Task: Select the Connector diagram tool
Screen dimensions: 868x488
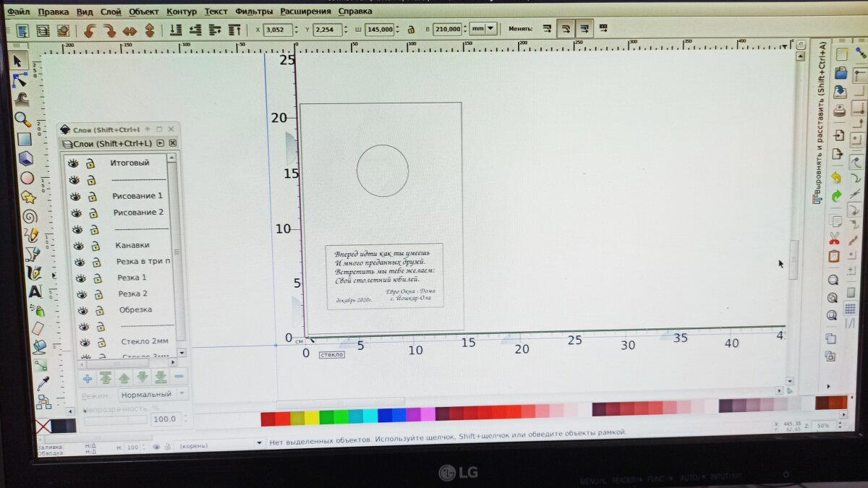Action: (x=44, y=401)
